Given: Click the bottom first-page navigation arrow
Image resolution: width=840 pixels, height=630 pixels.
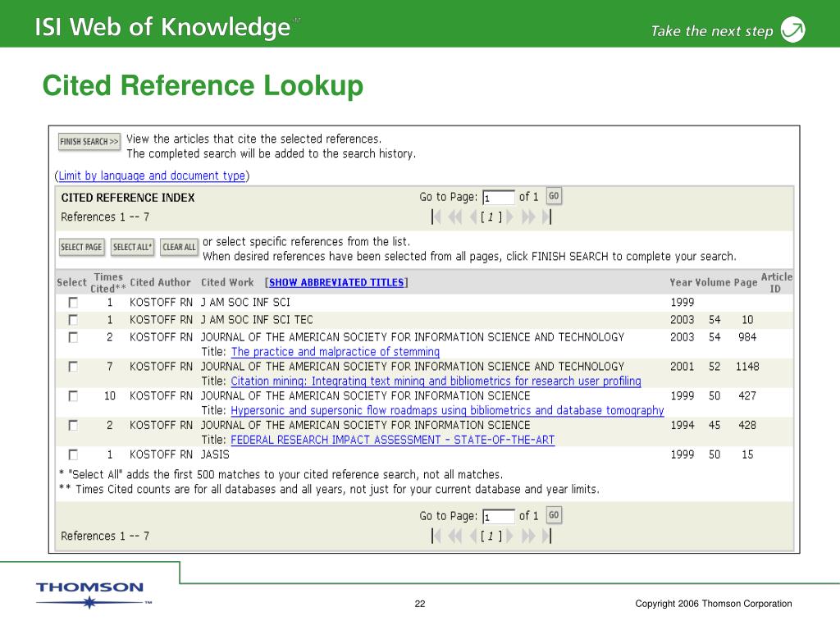Looking at the screenshot, I should (x=436, y=536).
